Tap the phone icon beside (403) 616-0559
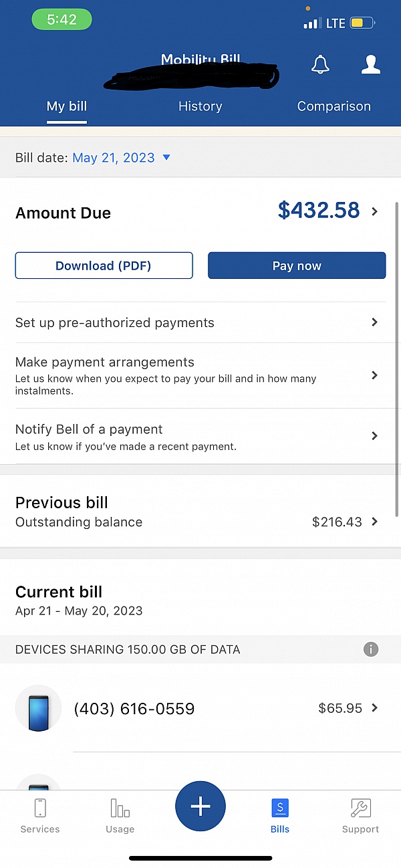The image size is (401, 868). pos(39,708)
